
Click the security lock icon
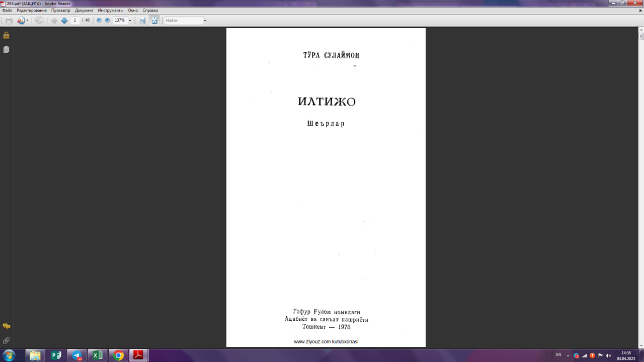7,36
